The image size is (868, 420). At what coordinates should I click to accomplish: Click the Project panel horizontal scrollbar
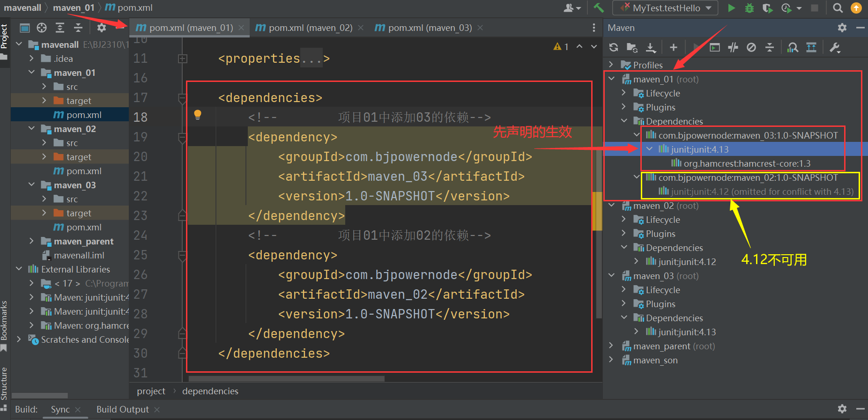click(x=40, y=395)
